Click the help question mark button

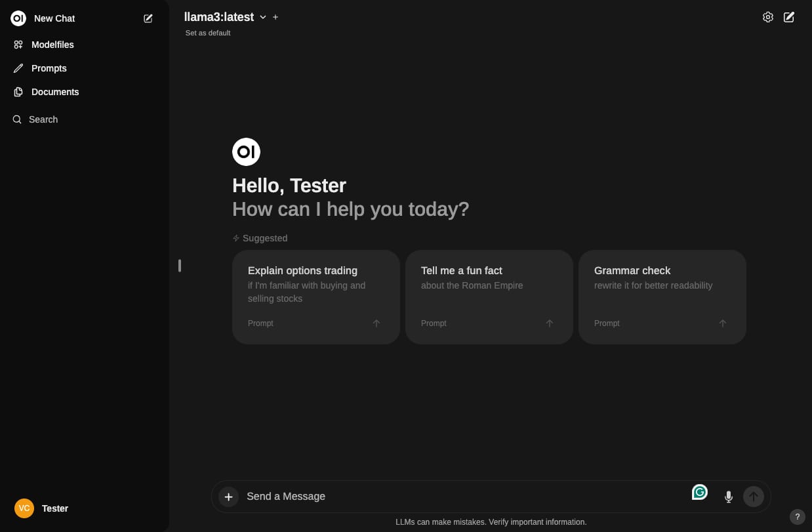coord(797,516)
